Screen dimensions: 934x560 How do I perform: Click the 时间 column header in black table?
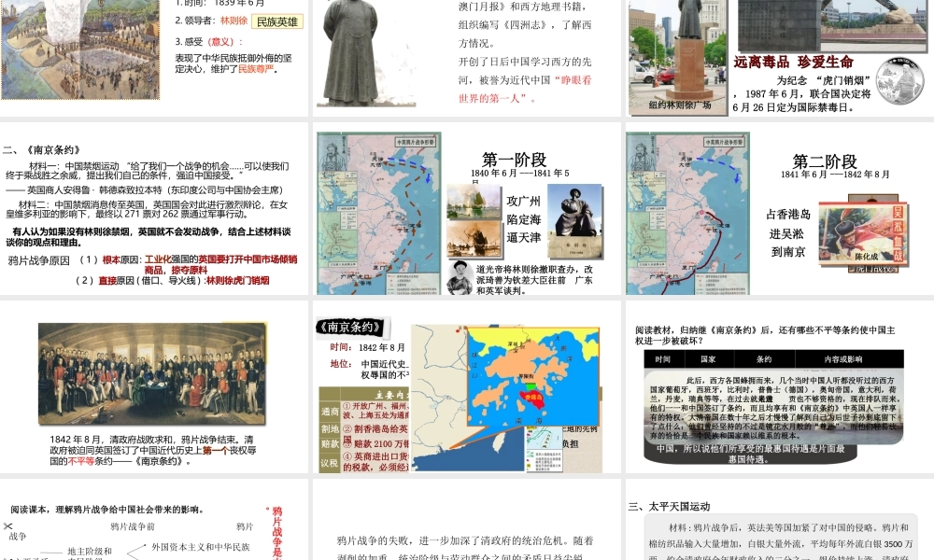click(663, 359)
